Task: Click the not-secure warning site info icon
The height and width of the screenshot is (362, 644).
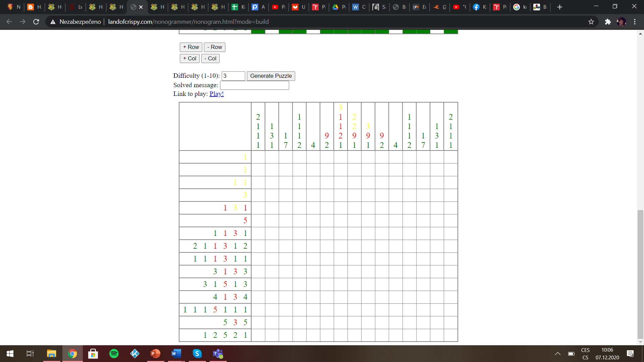Action: pyautogui.click(x=53, y=22)
